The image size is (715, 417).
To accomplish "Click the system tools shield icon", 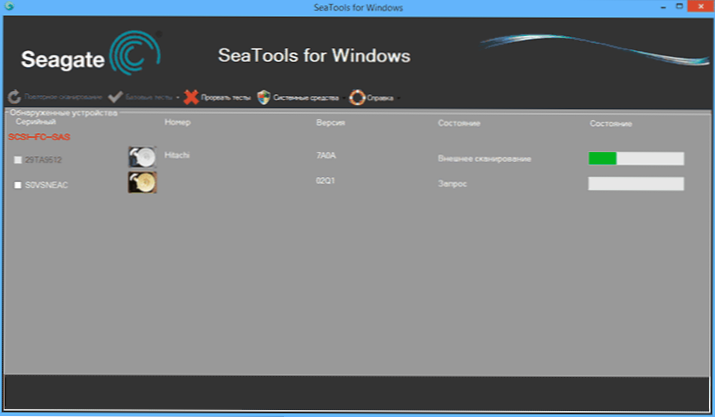I will point(264,97).
